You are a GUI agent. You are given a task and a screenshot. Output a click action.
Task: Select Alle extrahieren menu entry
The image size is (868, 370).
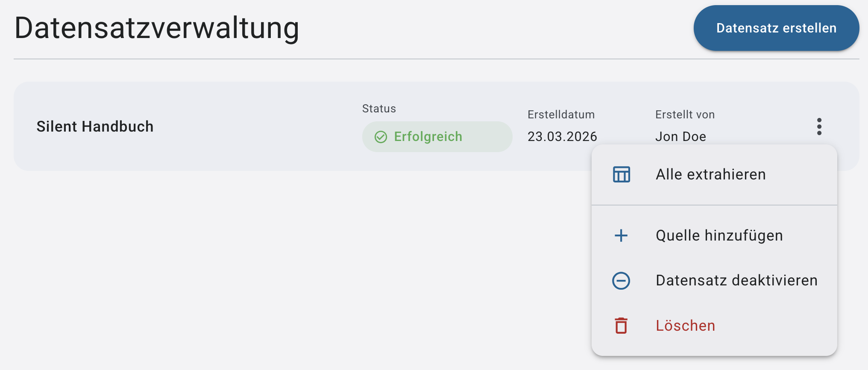tap(710, 174)
